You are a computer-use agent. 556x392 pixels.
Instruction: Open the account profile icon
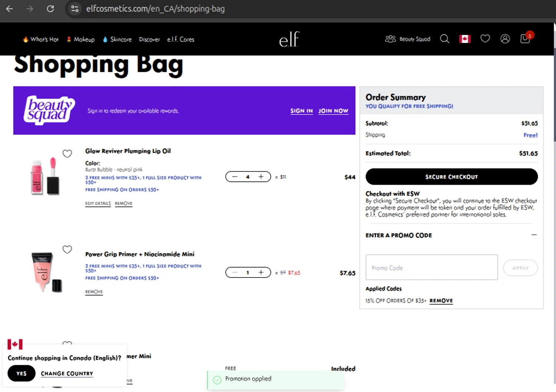point(505,39)
